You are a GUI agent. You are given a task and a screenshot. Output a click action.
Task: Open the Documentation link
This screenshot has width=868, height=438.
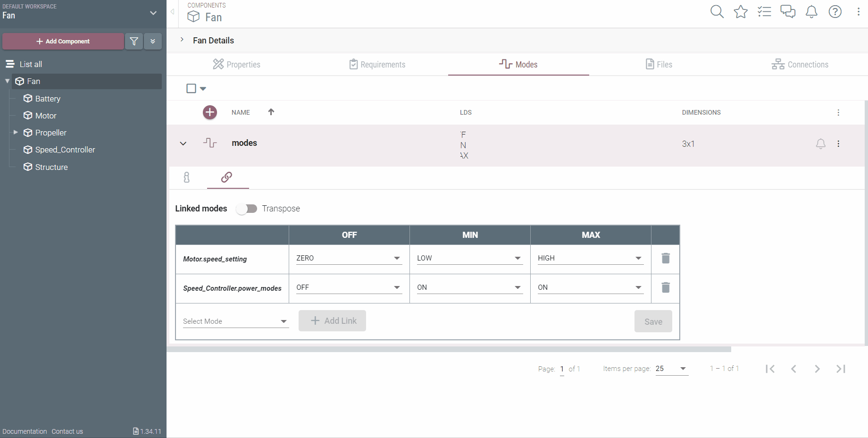coord(25,431)
